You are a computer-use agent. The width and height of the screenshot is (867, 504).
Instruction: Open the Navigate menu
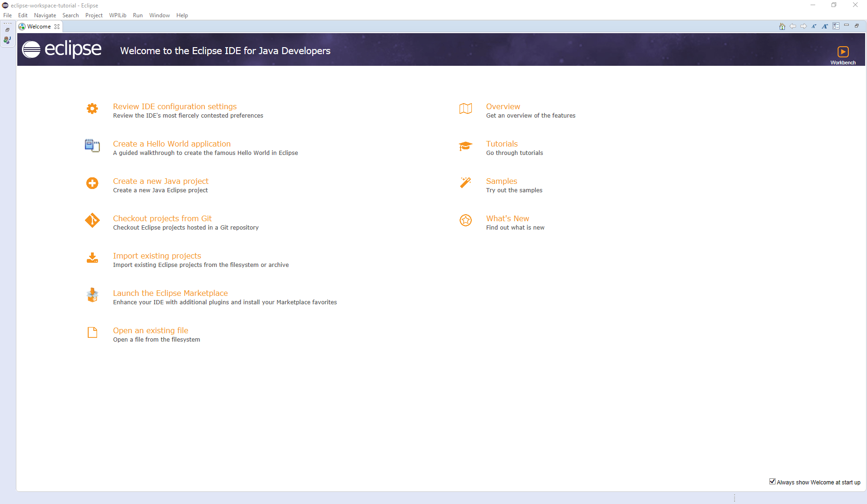pos(45,15)
